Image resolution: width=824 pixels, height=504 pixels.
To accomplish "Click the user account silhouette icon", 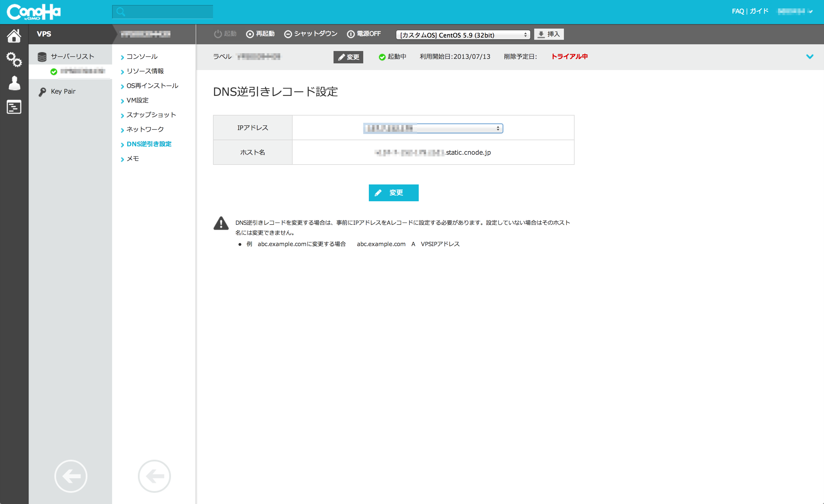I will [x=14, y=83].
